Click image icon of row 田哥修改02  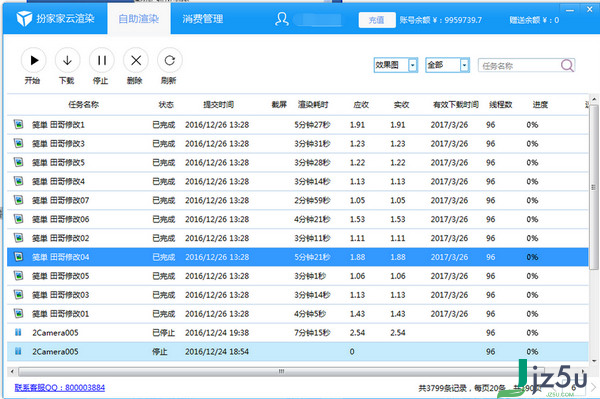click(x=18, y=238)
